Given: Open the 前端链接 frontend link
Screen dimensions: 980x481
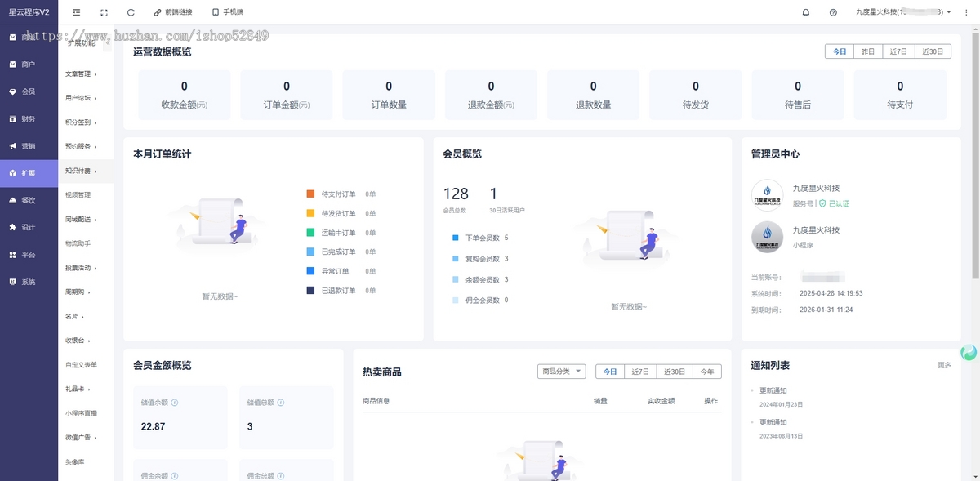Looking at the screenshot, I should point(173,12).
